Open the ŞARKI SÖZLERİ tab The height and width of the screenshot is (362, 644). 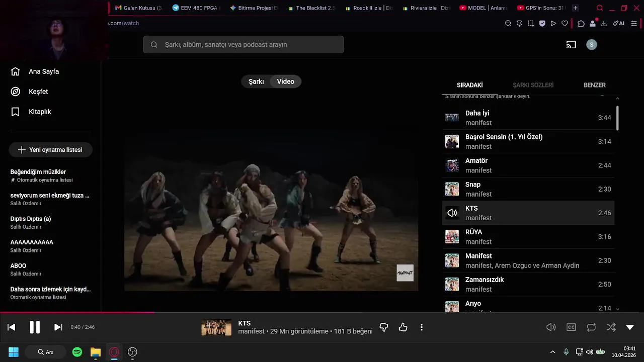coord(533,85)
